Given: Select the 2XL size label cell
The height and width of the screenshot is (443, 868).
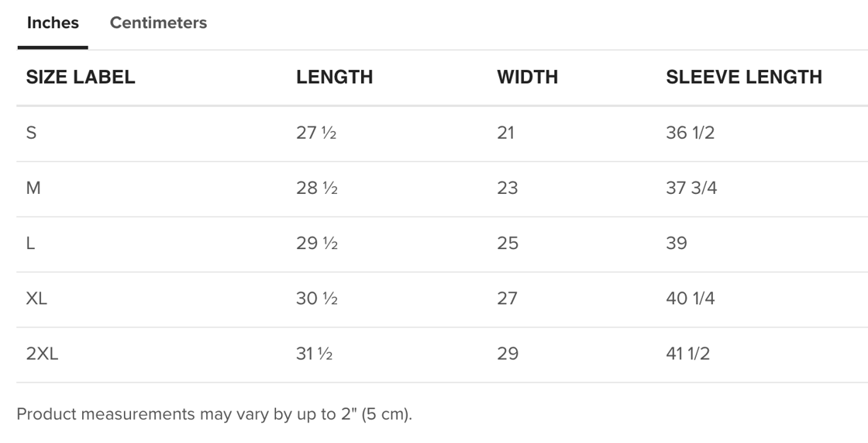Looking at the screenshot, I should pos(42,354).
